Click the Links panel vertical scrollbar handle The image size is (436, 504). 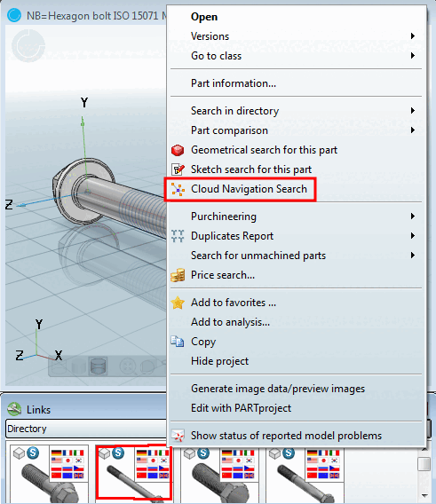click(424, 464)
